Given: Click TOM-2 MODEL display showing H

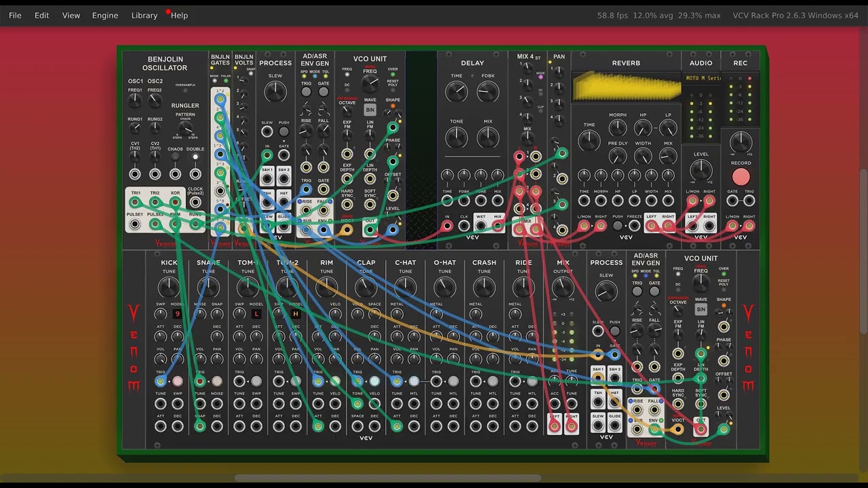Looking at the screenshot, I should coord(296,314).
